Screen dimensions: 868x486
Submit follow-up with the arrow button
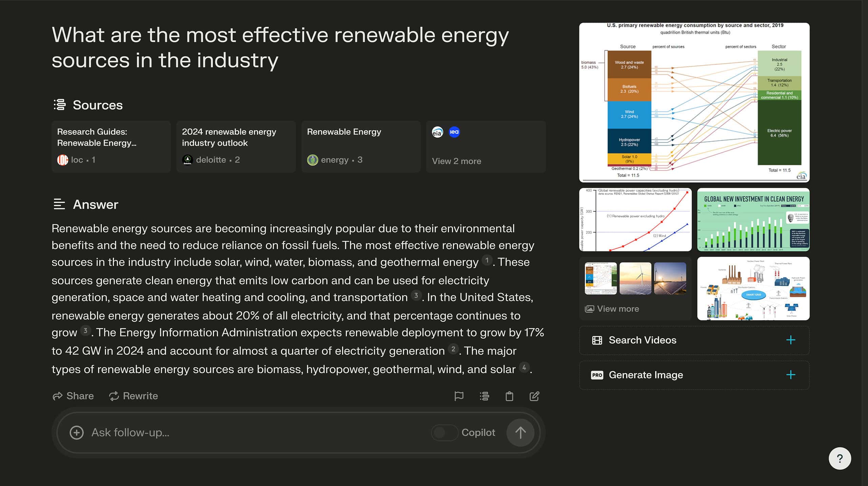pos(520,433)
